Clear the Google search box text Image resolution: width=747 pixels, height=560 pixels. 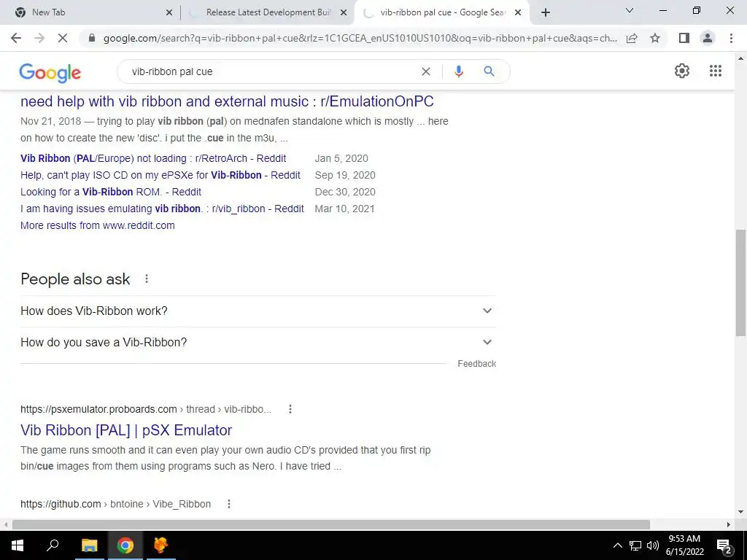point(426,71)
